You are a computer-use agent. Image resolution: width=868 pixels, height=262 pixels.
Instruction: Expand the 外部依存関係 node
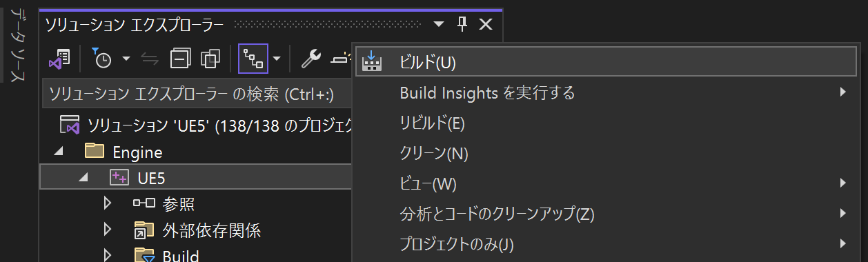click(107, 230)
